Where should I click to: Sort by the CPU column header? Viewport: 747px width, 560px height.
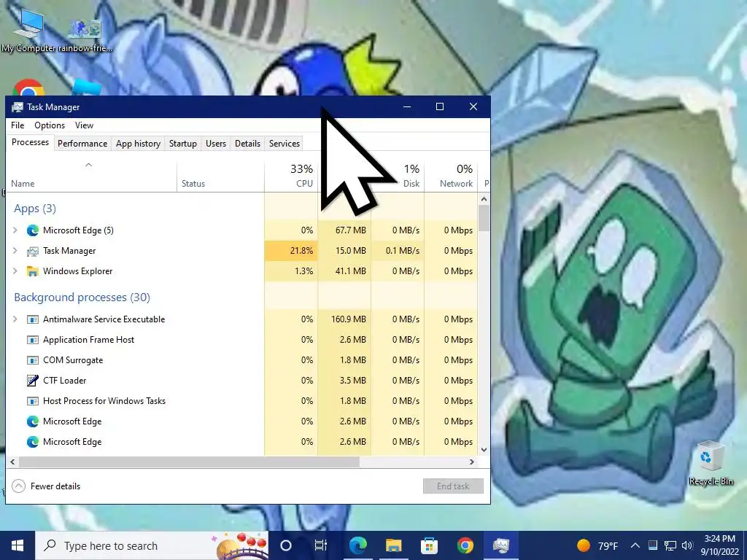[x=291, y=177]
